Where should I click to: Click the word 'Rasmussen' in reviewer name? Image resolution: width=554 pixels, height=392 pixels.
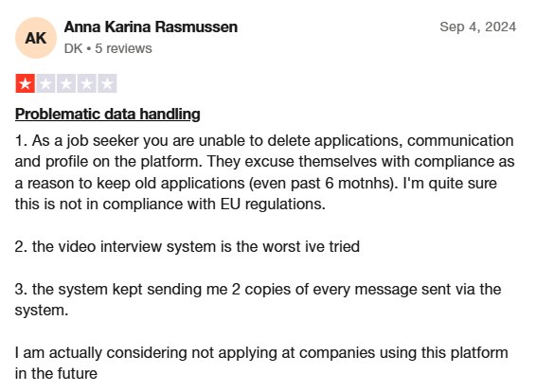pyautogui.click(x=196, y=27)
